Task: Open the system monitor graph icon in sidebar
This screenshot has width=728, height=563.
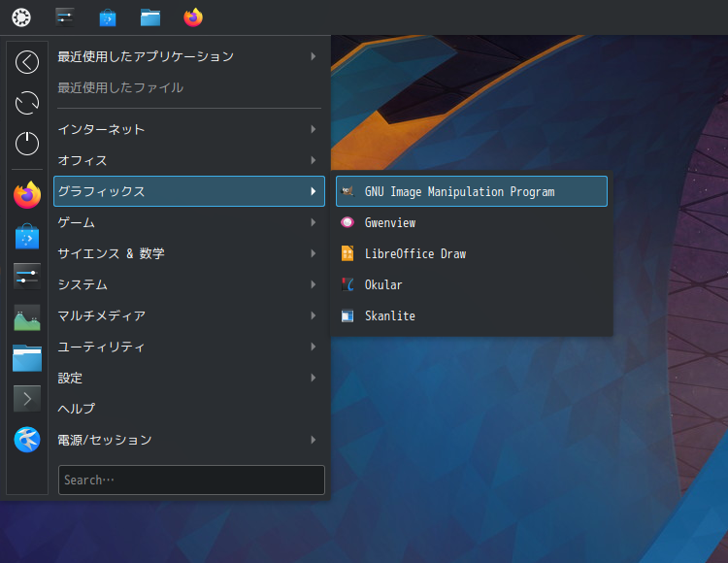Action: click(x=27, y=317)
